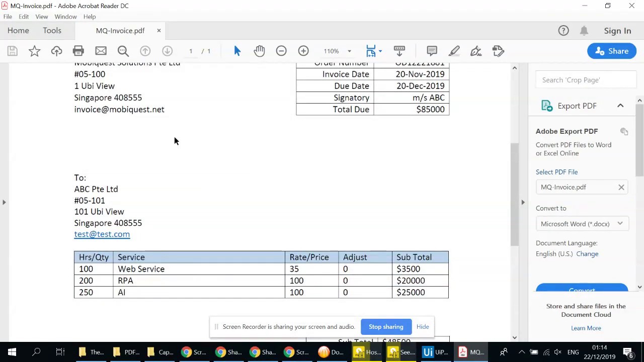Open the find text magnifier icon

[123, 51]
